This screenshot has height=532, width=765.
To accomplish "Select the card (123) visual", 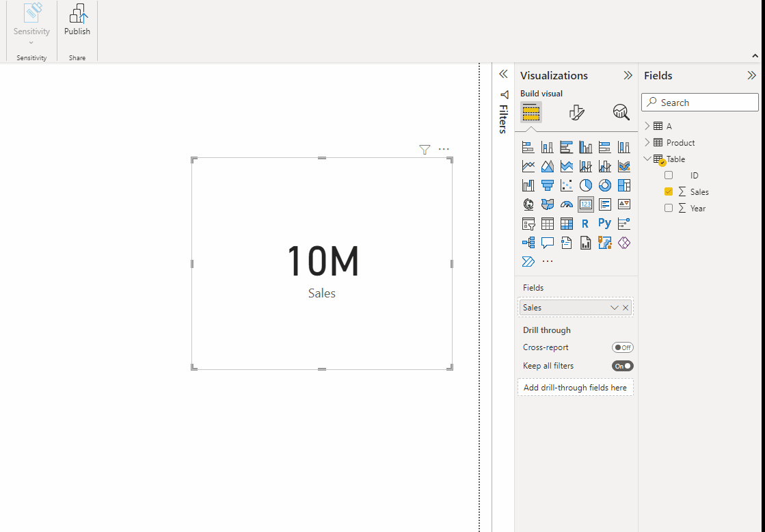I will (585, 204).
